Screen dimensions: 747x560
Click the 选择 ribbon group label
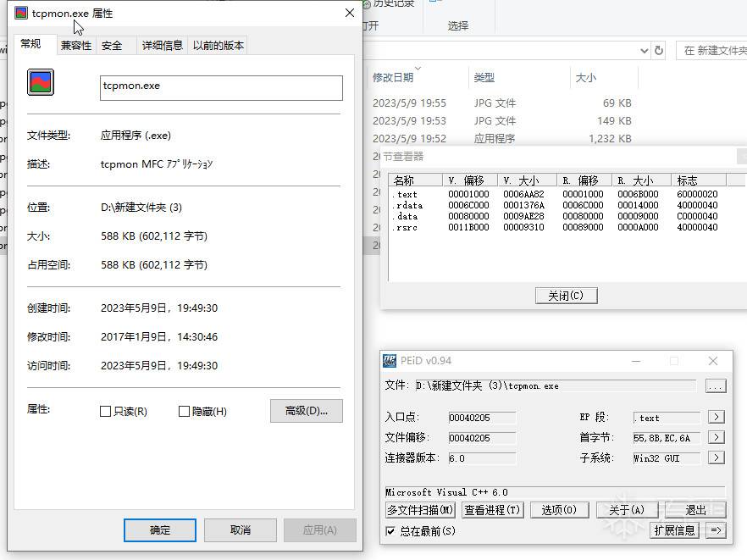458,25
